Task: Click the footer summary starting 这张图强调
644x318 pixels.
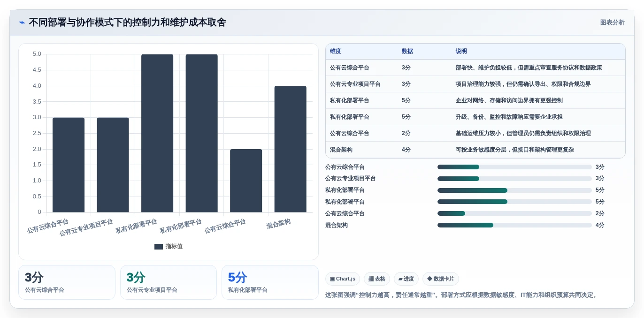Action: [x=462, y=295]
